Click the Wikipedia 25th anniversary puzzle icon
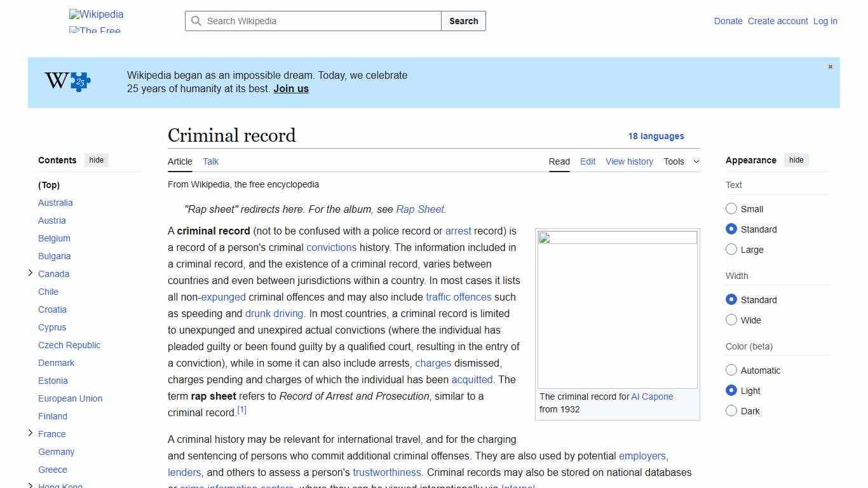Viewport: 868px width, 488px height. [x=67, y=81]
